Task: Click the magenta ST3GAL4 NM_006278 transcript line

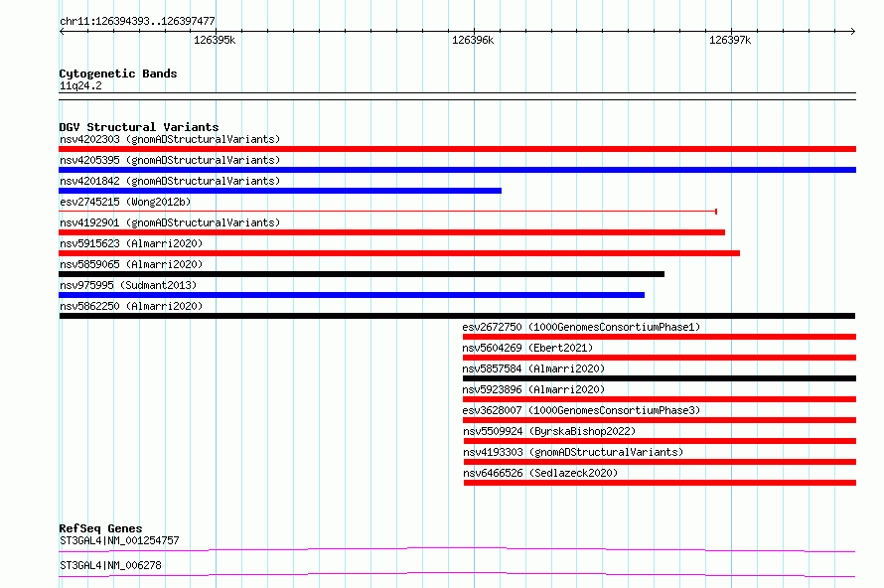Action: [457, 574]
